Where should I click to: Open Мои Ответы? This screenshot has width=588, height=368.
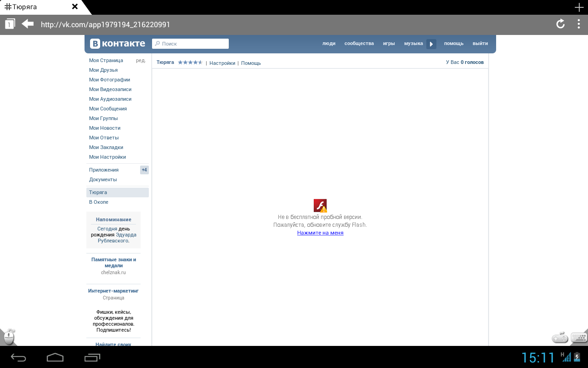(104, 138)
